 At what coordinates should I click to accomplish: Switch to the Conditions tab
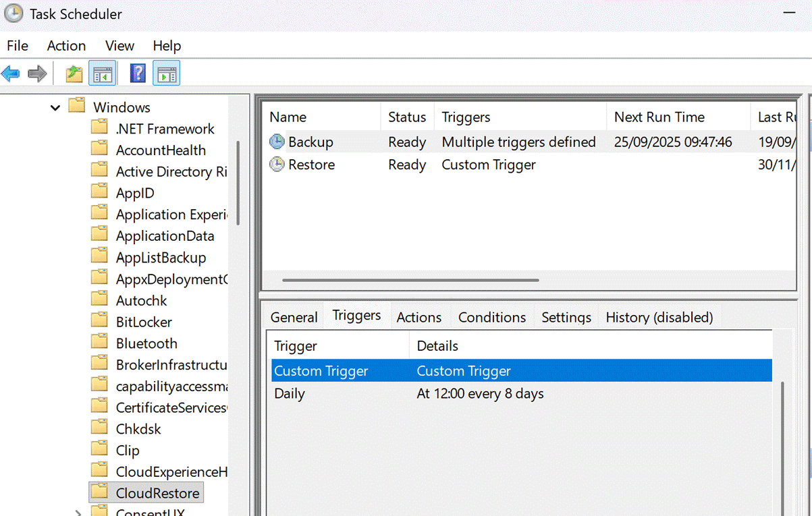click(x=491, y=317)
